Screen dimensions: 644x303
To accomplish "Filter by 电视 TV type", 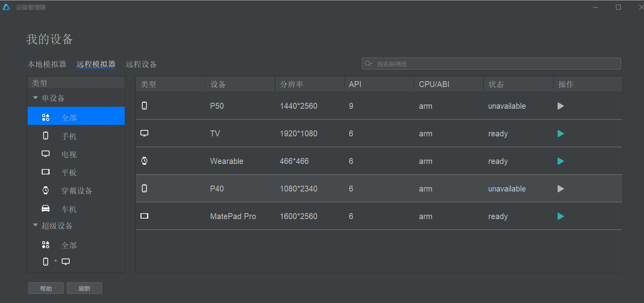I will tap(76, 154).
